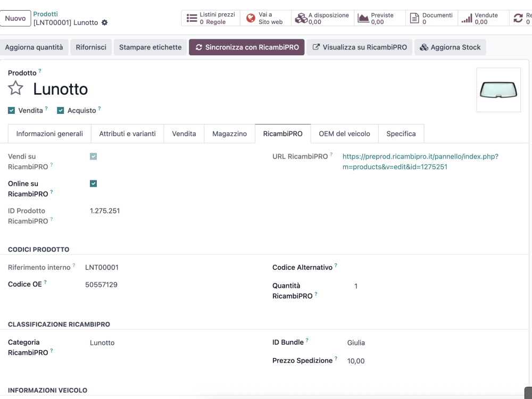Click help icon next to URL RicambiPRO
The width and height of the screenshot is (532, 399).
(331, 154)
